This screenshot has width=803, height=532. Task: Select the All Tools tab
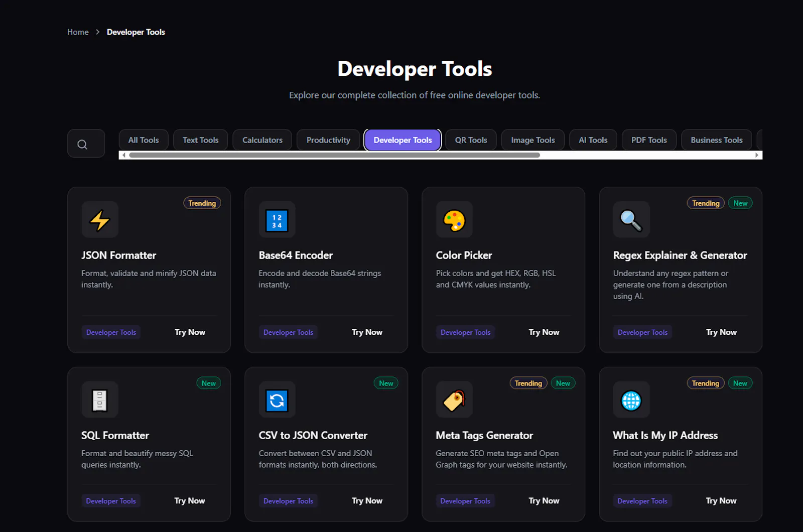tap(144, 140)
